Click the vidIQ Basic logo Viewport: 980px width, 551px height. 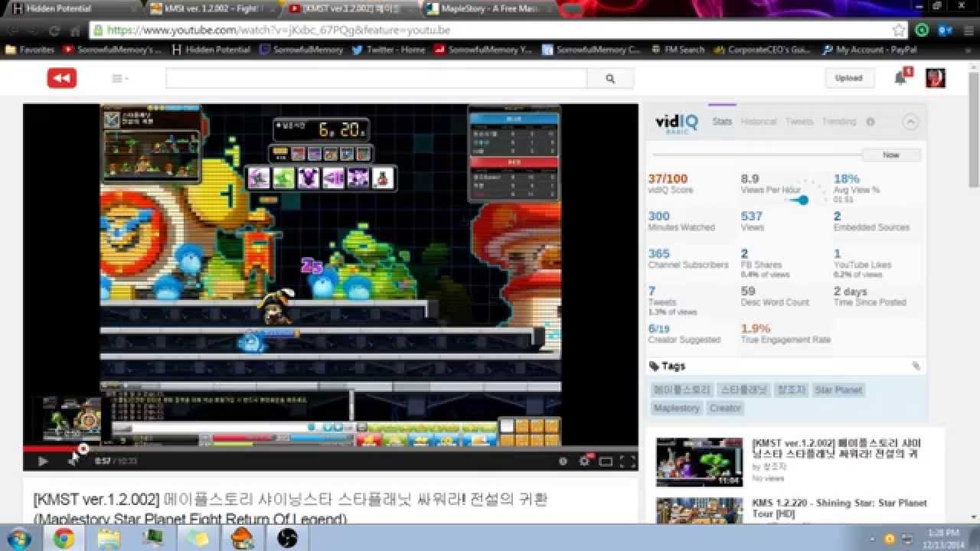point(676,122)
